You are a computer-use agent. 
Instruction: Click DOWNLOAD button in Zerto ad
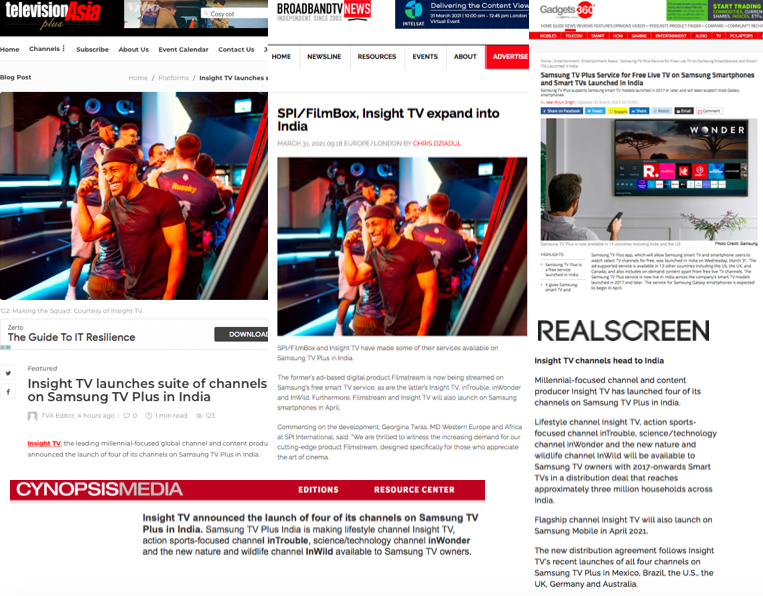241,334
